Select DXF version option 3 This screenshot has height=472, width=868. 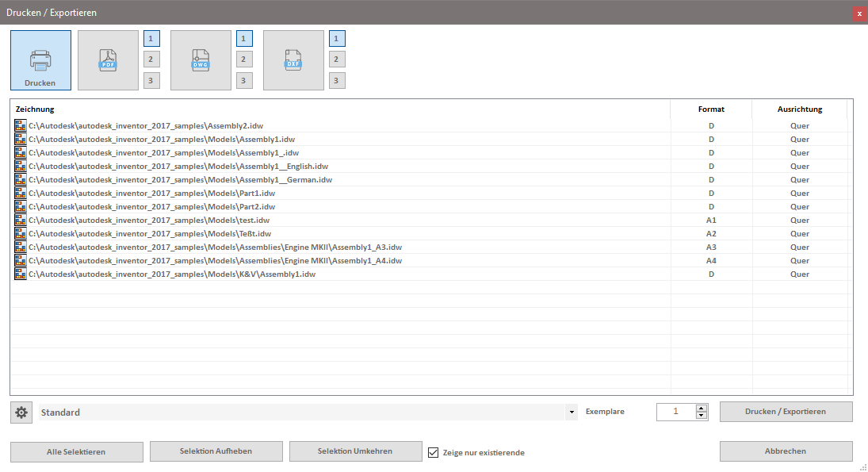tap(337, 79)
